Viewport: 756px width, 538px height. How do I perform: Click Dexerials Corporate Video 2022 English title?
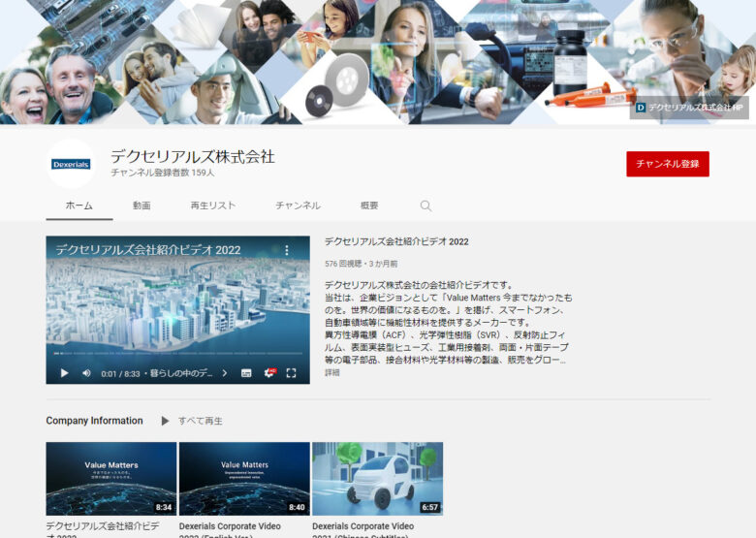230,530
